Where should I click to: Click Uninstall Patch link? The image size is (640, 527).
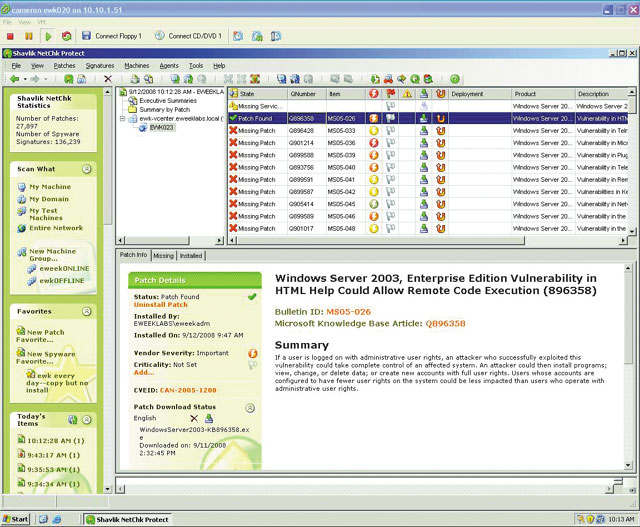click(161, 305)
